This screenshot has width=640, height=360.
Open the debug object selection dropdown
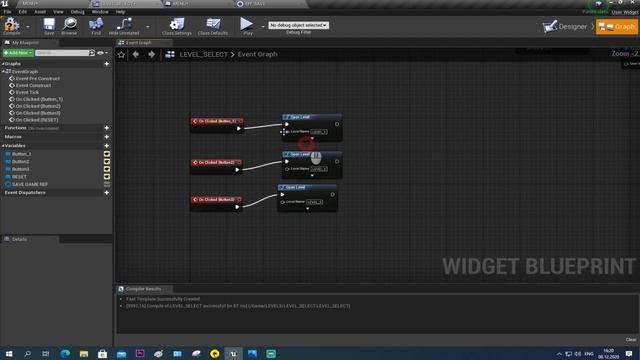point(298,25)
